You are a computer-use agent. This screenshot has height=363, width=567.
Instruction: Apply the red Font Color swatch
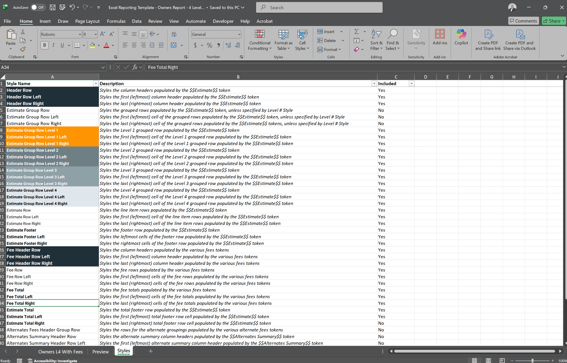[x=106, y=45]
